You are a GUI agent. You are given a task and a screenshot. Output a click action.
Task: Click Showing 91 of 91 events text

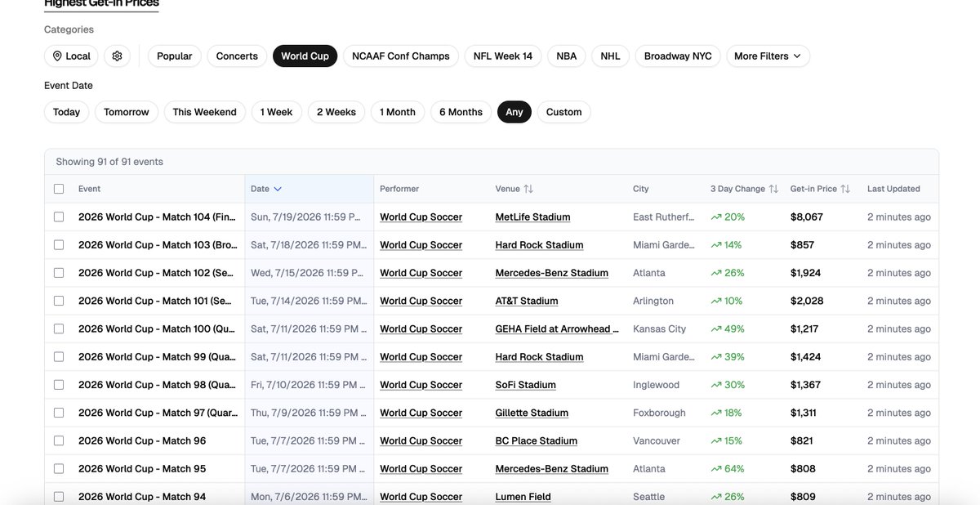click(109, 162)
